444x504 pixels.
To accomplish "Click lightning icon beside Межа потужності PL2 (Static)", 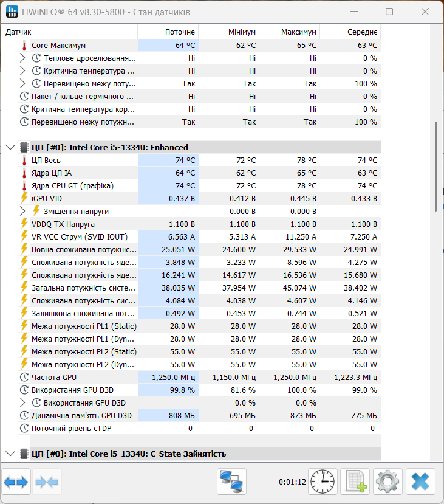I will [24, 351].
